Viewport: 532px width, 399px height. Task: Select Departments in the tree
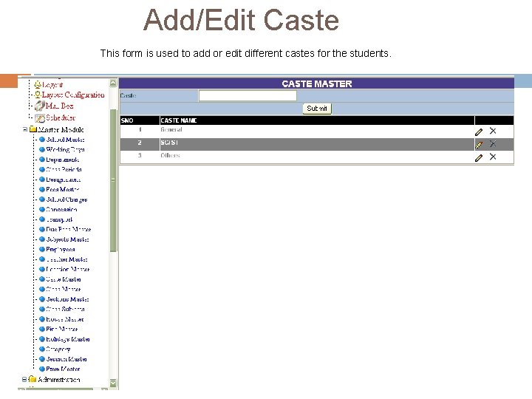click(x=62, y=160)
